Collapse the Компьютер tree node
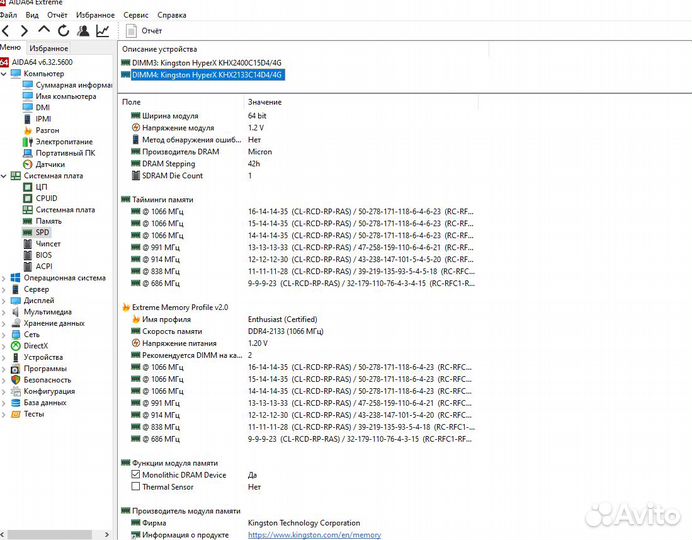The height and width of the screenshot is (540, 692). [4, 74]
